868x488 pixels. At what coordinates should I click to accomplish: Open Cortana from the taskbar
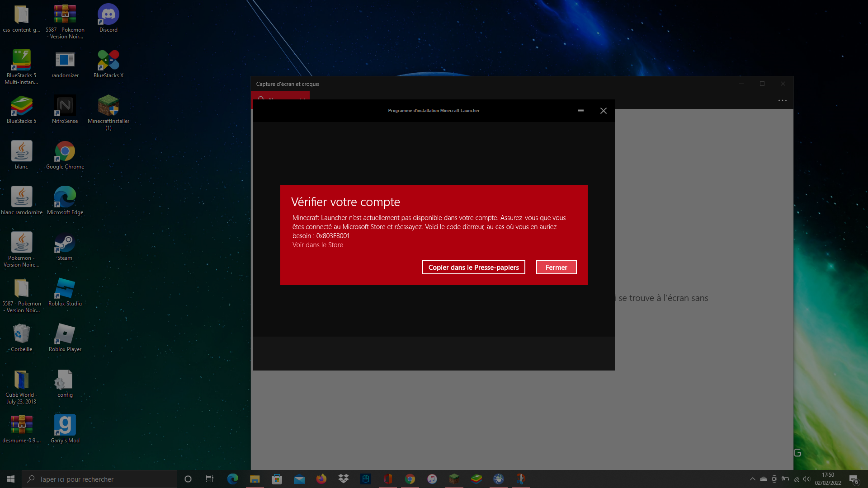188,479
